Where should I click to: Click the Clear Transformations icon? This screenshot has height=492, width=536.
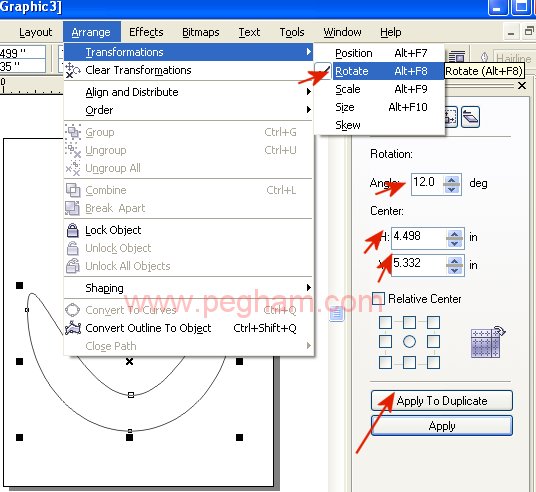click(x=72, y=70)
